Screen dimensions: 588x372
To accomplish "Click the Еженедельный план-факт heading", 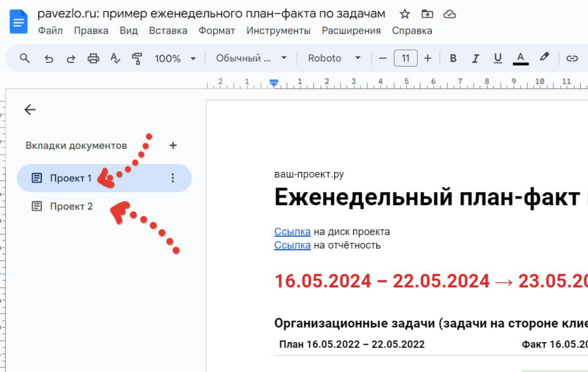I will [x=431, y=197].
